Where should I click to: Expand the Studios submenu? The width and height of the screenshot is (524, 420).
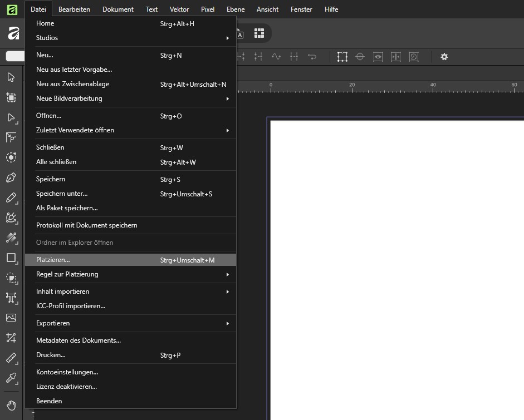[131, 38]
